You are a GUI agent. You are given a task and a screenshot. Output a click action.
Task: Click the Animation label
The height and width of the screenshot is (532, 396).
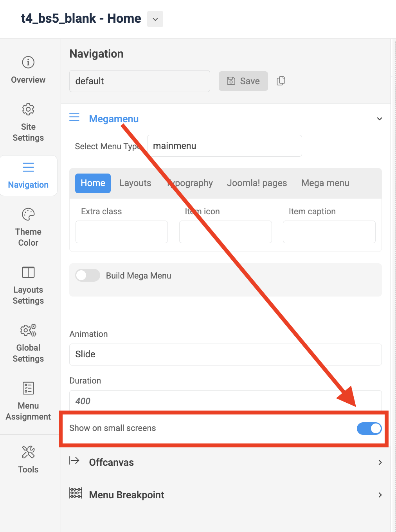88,334
